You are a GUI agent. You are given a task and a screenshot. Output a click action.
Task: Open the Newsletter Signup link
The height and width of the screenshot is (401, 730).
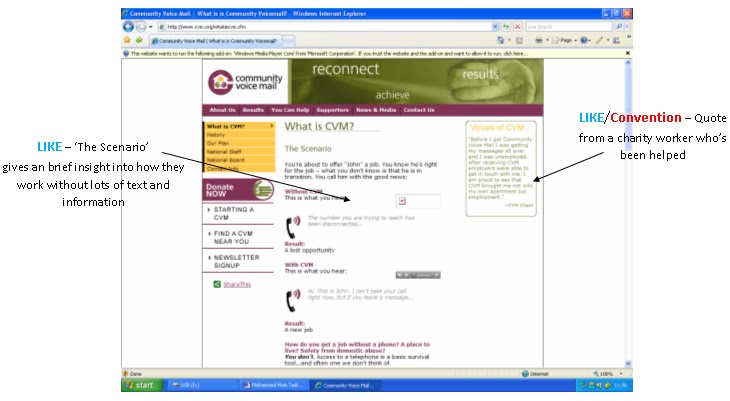pos(236,261)
